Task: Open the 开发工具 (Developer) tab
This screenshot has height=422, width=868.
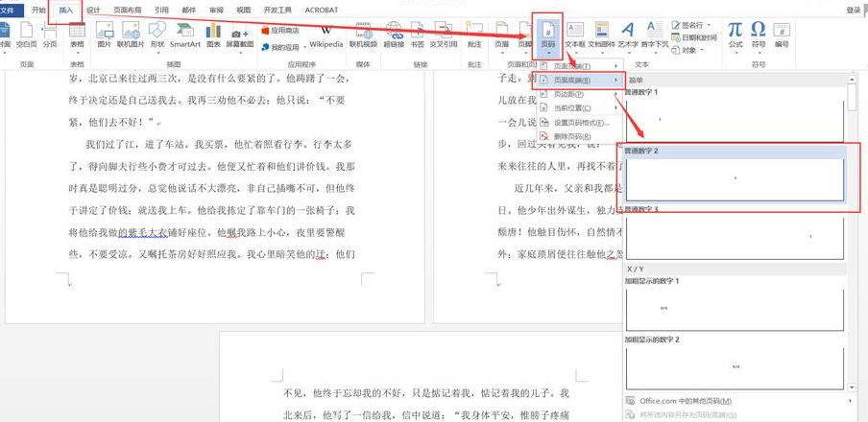Action: pos(277,10)
